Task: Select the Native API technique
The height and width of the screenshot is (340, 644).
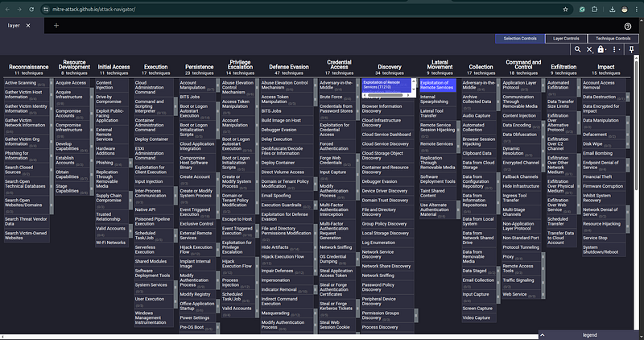Action: click(x=153, y=209)
